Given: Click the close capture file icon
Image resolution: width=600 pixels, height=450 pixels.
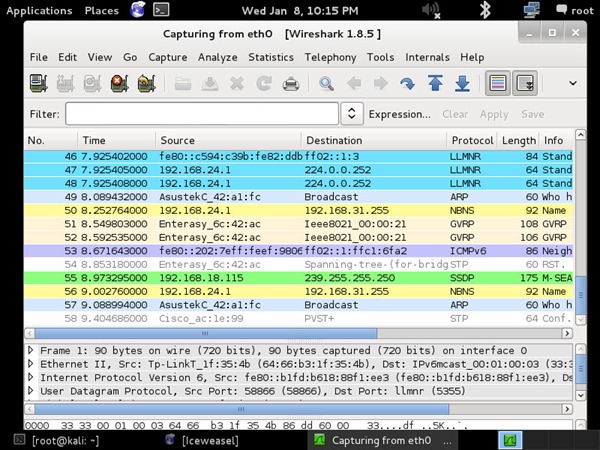Looking at the screenshot, I should coord(237,83).
